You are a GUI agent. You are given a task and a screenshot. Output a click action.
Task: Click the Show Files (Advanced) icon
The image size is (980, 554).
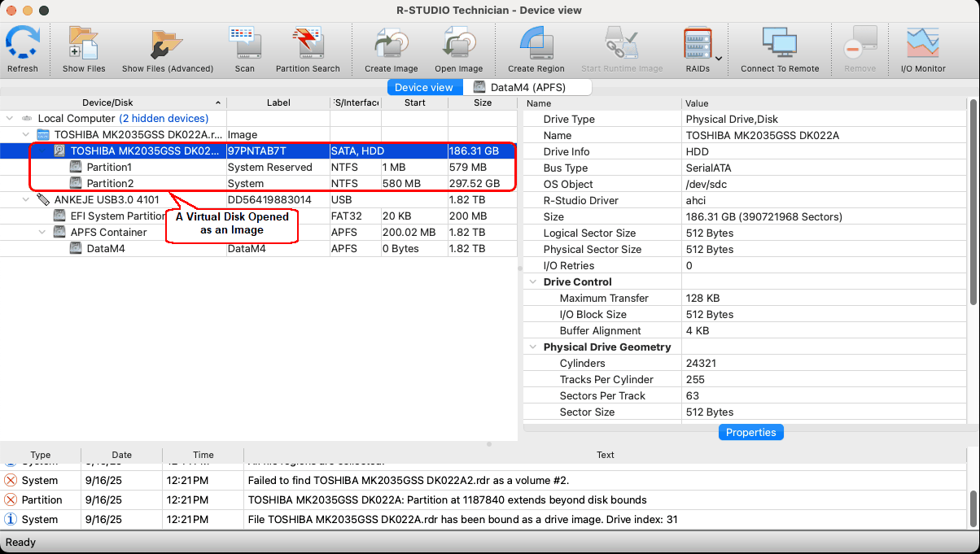pos(167,46)
